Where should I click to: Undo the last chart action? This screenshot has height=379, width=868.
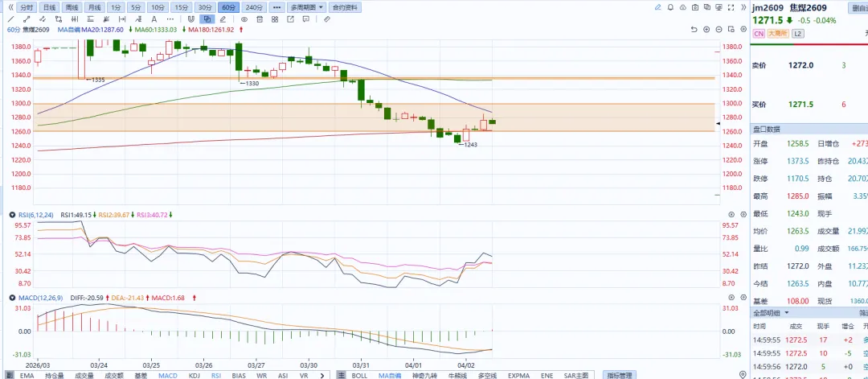coord(694,29)
